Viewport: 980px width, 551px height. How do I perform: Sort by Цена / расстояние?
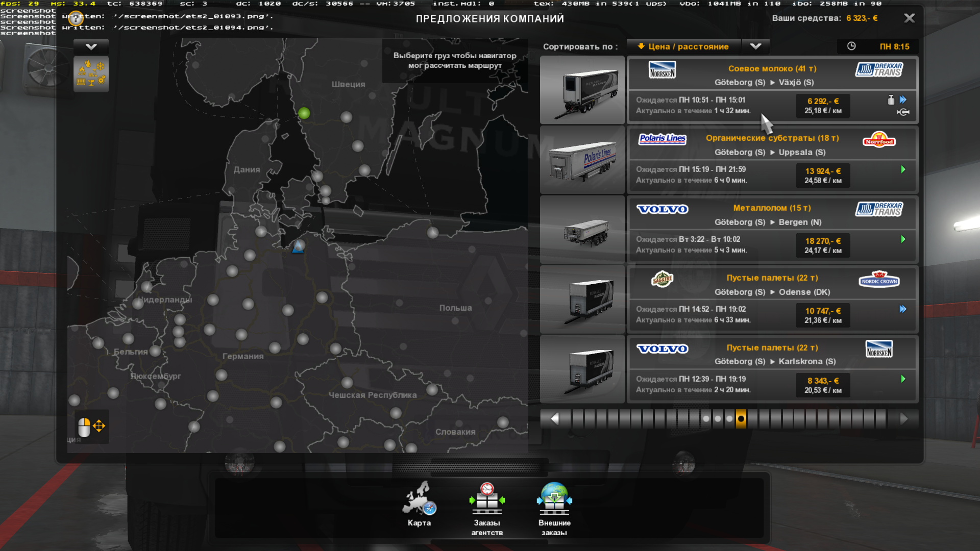(x=683, y=46)
